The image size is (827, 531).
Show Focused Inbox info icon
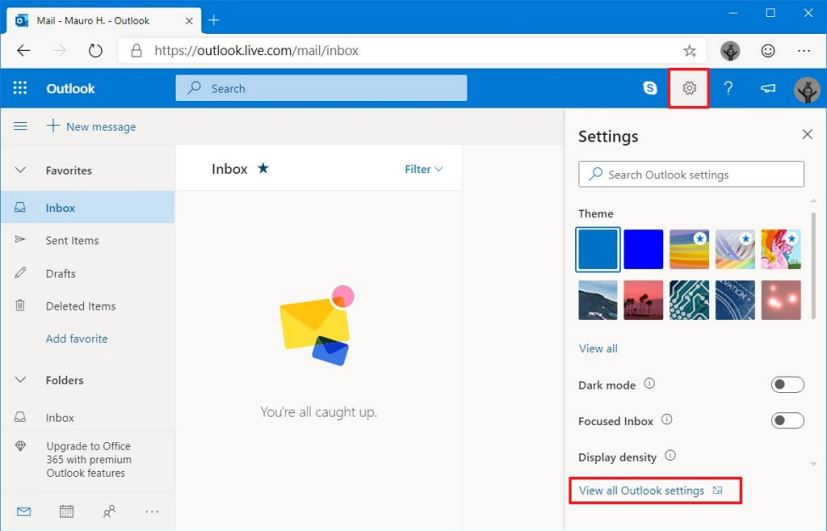pyautogui.click(x=667, y=419)
